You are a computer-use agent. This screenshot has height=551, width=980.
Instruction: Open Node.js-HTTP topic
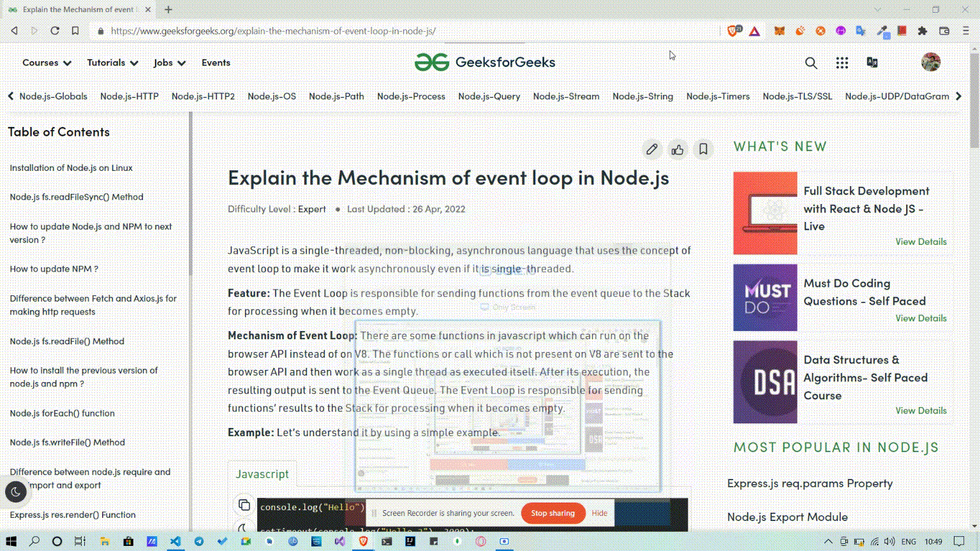(129, 96)
